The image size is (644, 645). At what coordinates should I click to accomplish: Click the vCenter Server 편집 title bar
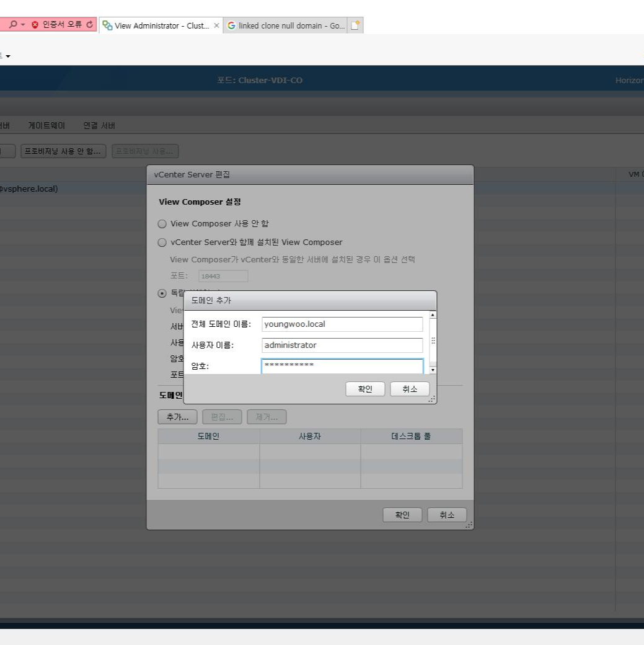pos(310,175)
